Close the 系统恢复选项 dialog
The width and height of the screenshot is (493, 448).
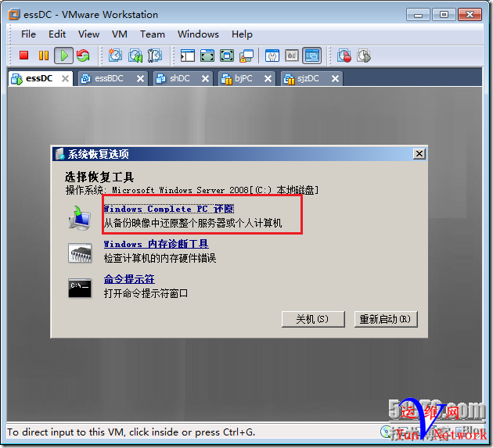coord(419,154)
